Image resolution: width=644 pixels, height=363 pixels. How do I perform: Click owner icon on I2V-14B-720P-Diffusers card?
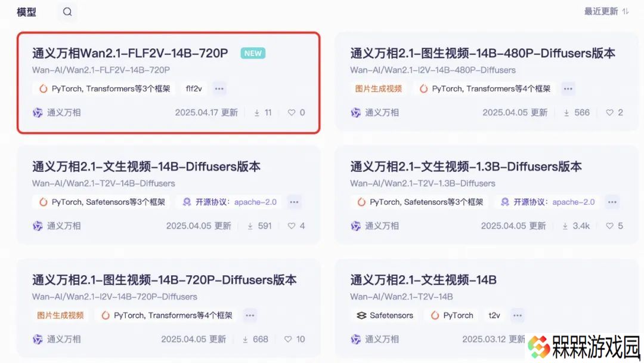coord(38,340)
